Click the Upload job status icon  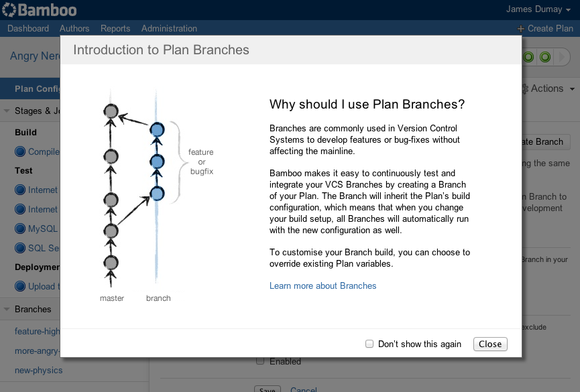point(20,286)
